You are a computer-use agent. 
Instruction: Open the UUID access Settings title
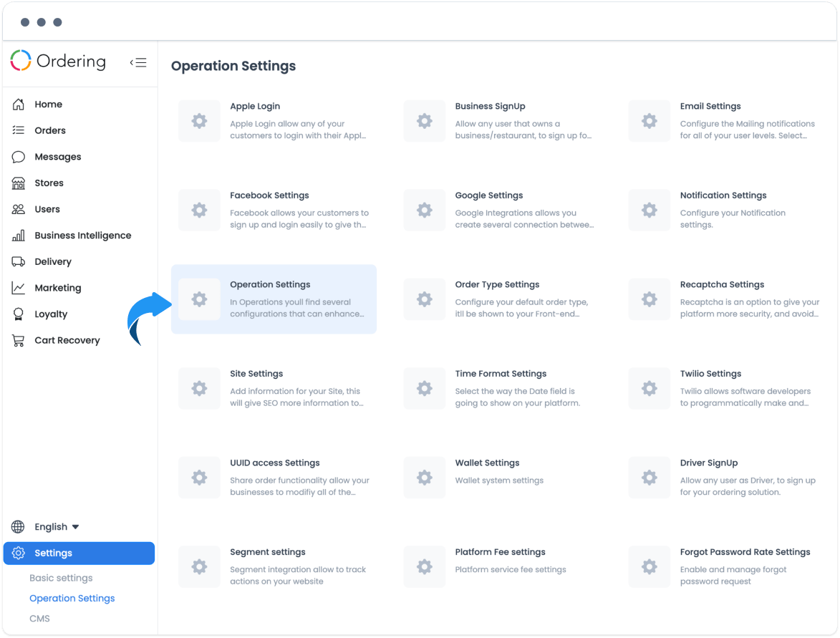pyautogui.click(x=275, y=463)
